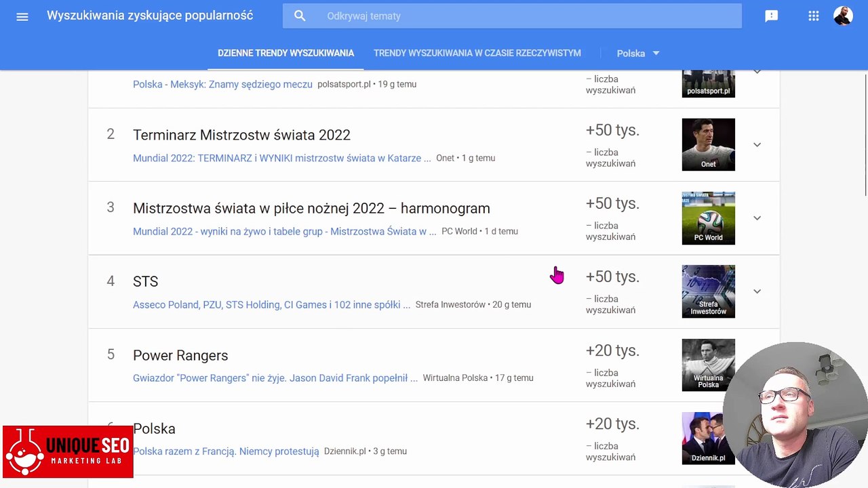Focus the Odkrywaj tematy search field

[512, 16]
